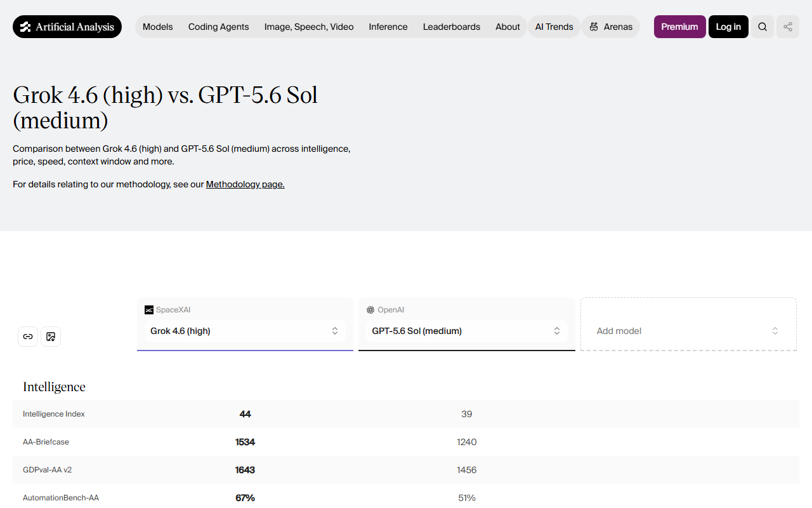Go to AI Trends page
This screenshot has height=508, width=812.
coord(554,27)
